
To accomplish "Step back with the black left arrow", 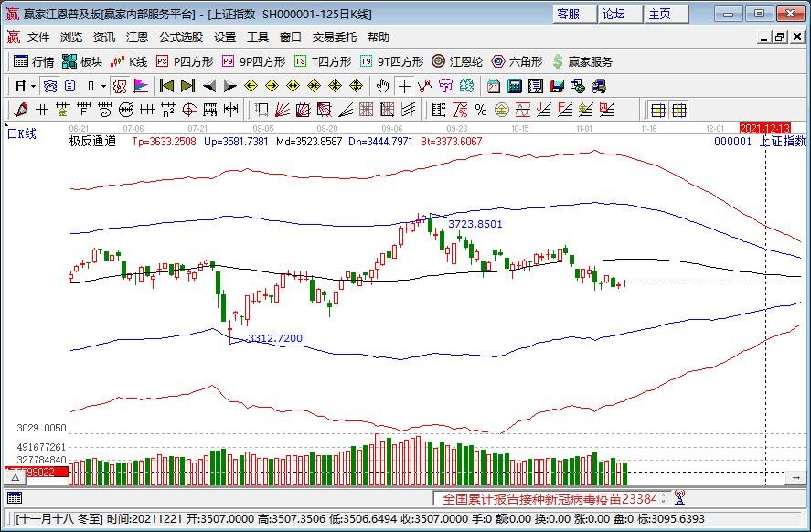I will [x=209, y=86].
